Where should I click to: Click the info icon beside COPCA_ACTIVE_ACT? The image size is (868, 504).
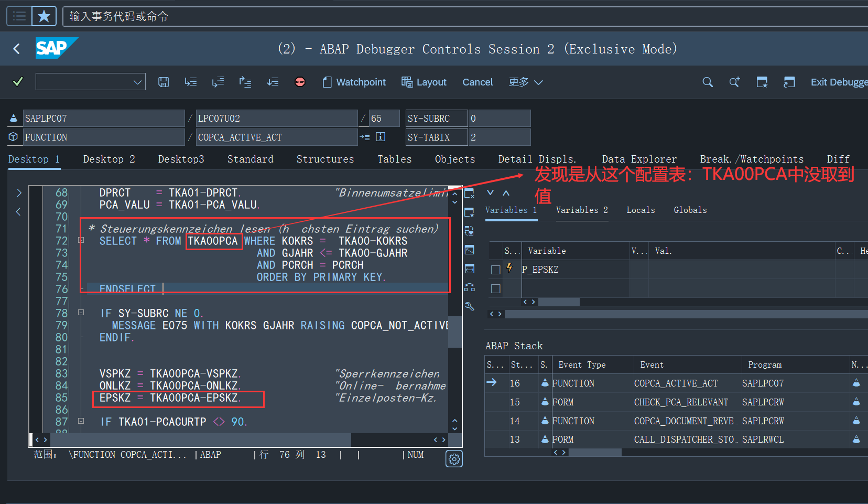[381, 137]
